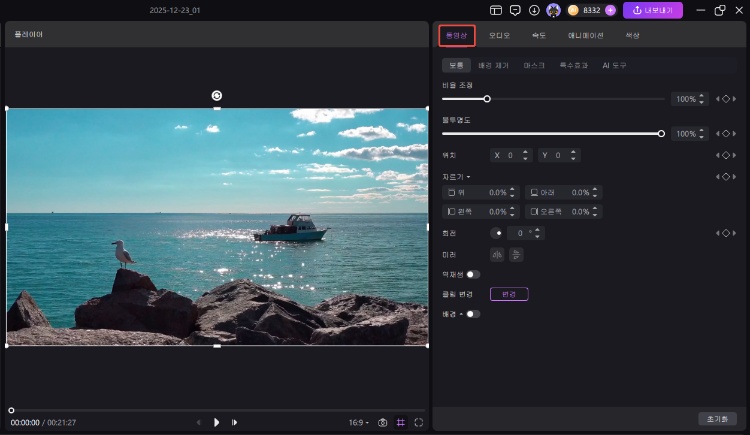Image resolution: width=750 pixels, height=435 pixels.
Task: Switch to the color (색상) tab
Action: coord(632,35)
